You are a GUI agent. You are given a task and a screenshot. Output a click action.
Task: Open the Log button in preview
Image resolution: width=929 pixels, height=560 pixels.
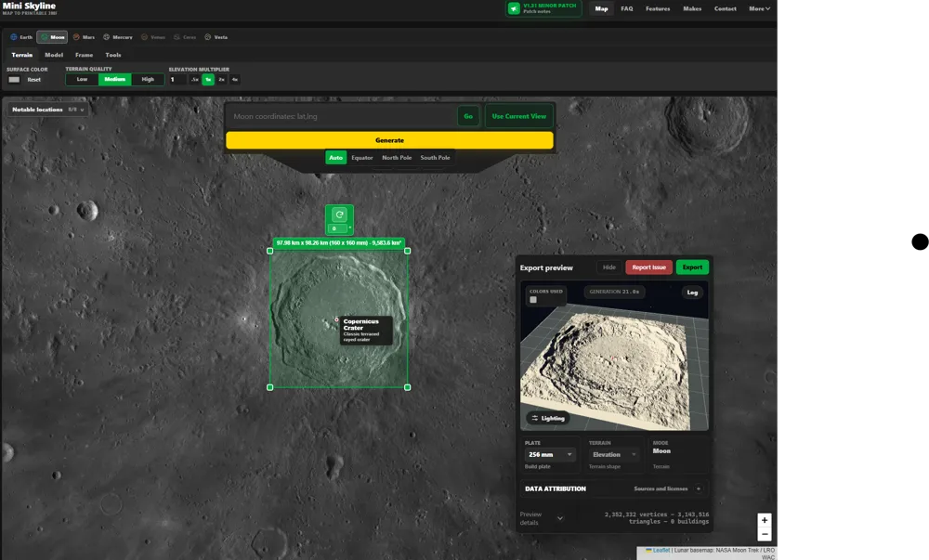692,293
